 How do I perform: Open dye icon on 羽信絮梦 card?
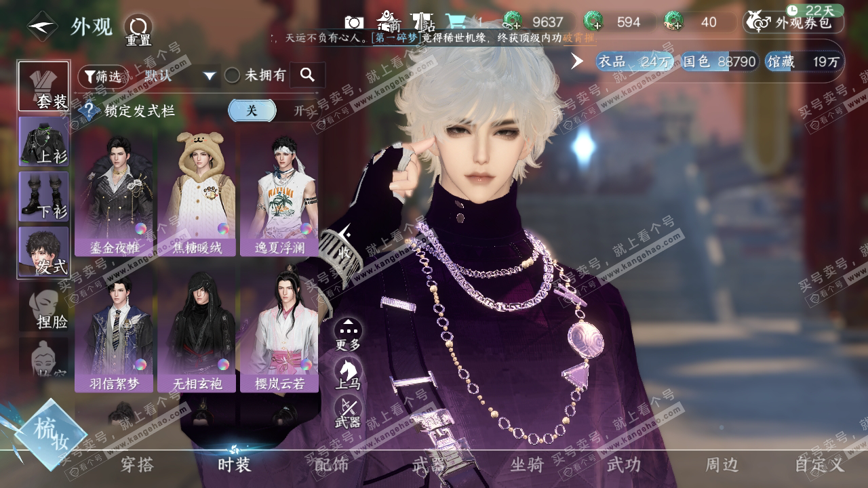(140, 365)
